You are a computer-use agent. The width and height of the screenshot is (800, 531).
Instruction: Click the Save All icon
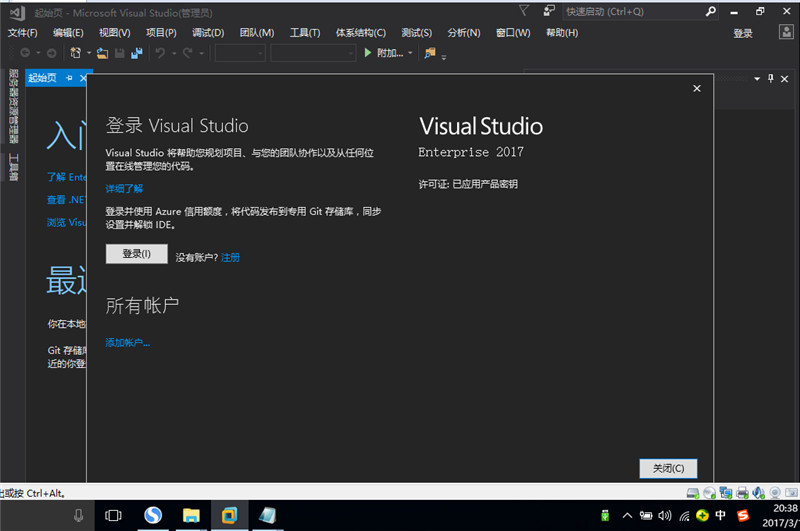137,53
